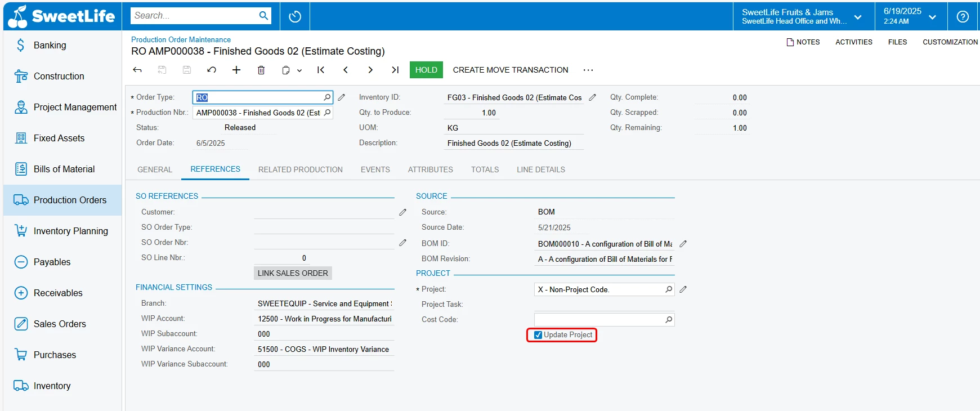Open Activities
The height and width of the screenshot is (411, 980).
click(x=854, y=42)
